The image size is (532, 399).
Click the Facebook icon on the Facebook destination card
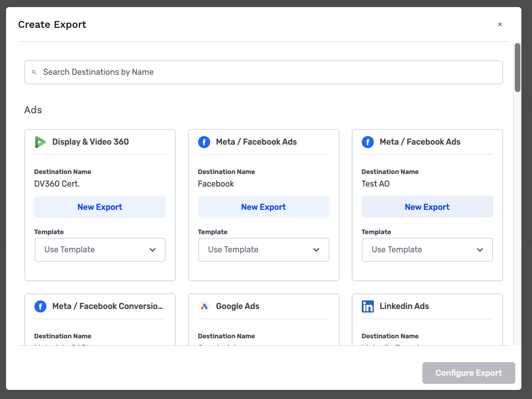204,142
